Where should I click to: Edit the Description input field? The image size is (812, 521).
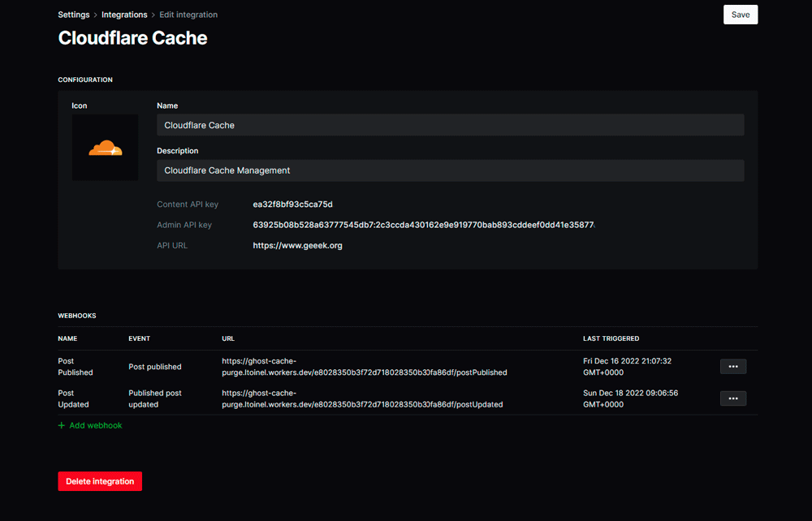pos(450,170)
